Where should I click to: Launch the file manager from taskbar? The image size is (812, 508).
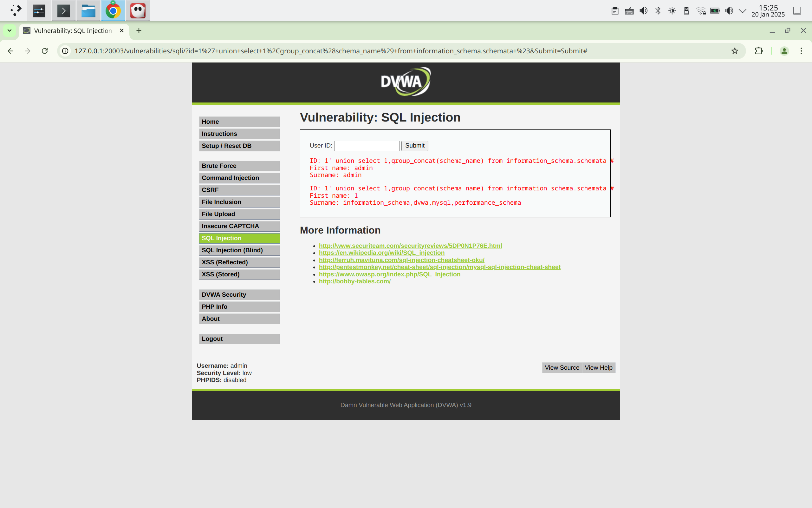click(88, 11)
